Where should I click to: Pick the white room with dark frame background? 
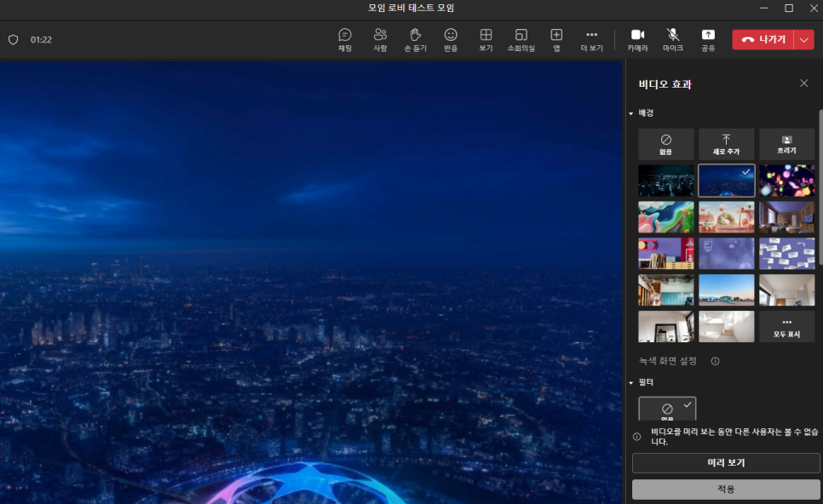[665, 326]
